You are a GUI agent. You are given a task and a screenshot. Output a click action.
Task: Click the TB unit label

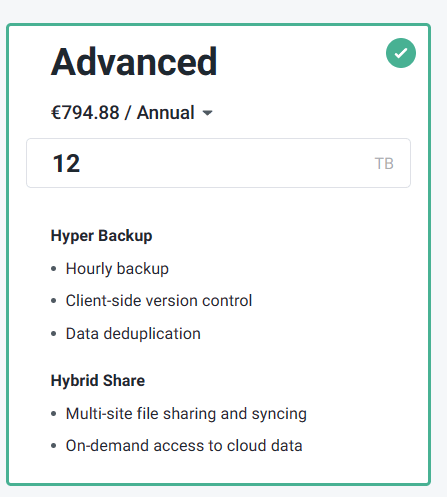tap(384, 164)
